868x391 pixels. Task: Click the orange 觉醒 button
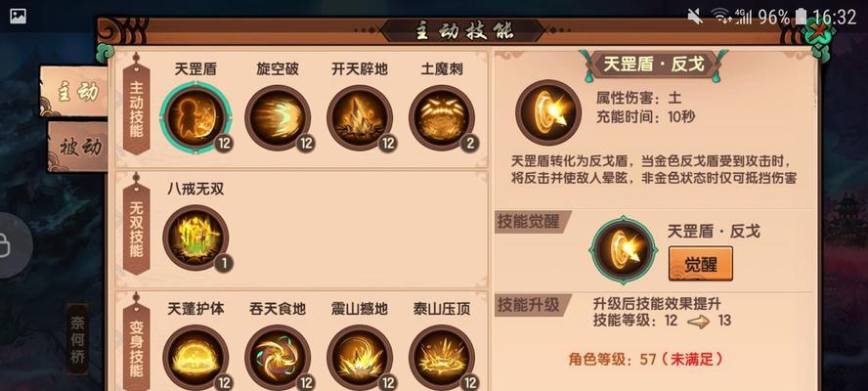point(700,264)
